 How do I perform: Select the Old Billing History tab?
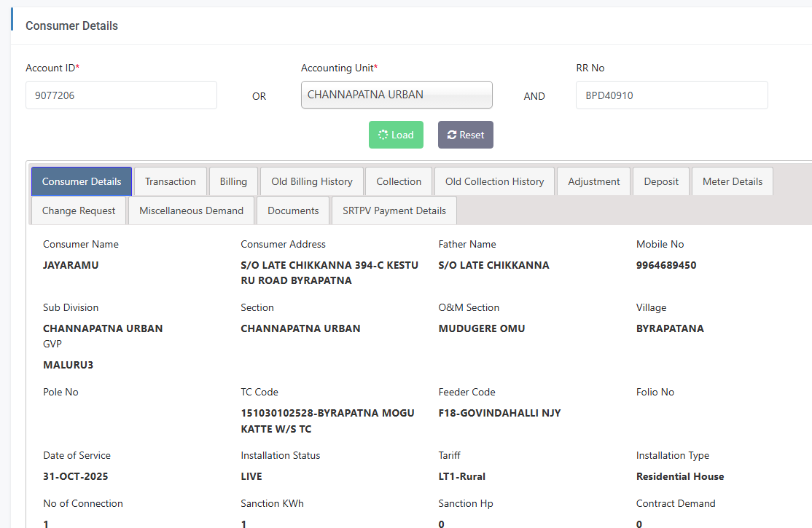pos(311,181)
